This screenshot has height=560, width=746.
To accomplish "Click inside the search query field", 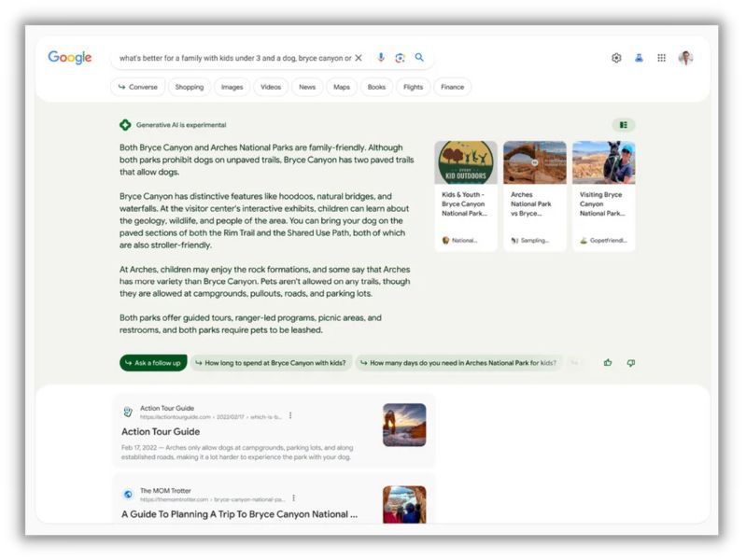I will pos(235,58).
